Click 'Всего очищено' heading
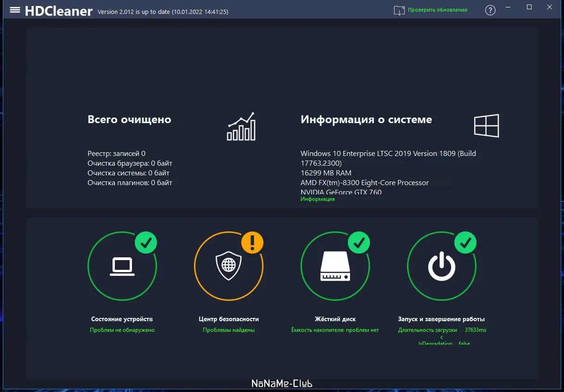564x392 pixels. [129, 119]
